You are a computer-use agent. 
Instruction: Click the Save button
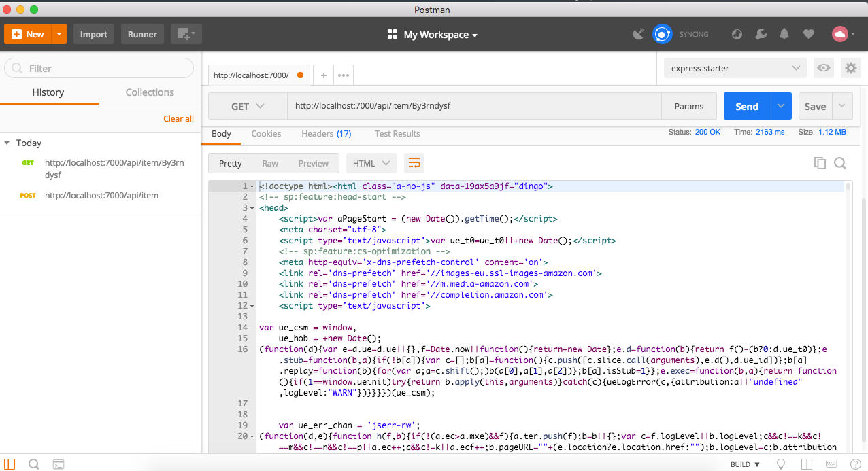point(815,106)
